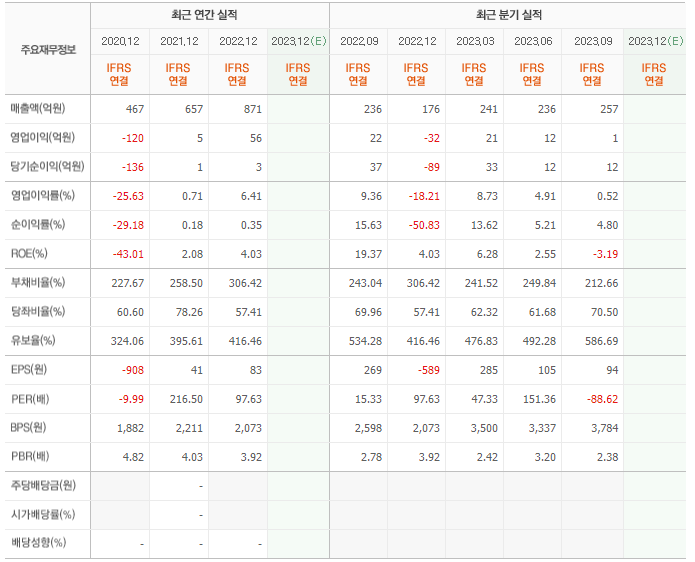Click IFRS 연결 under 2023.09

(x=592, y=74)
